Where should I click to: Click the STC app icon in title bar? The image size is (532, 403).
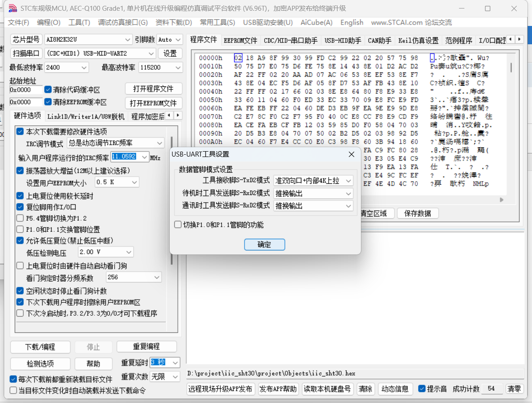[x=13, y=8]
